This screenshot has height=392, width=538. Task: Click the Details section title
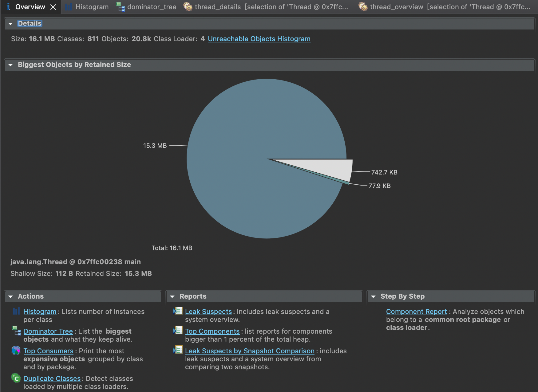pos(30,24)
